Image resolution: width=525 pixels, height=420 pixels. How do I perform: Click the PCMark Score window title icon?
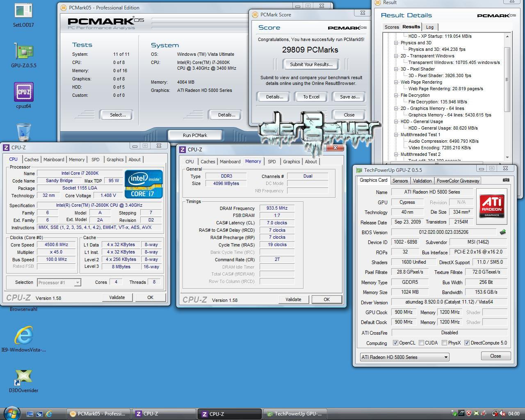point(256,15)
